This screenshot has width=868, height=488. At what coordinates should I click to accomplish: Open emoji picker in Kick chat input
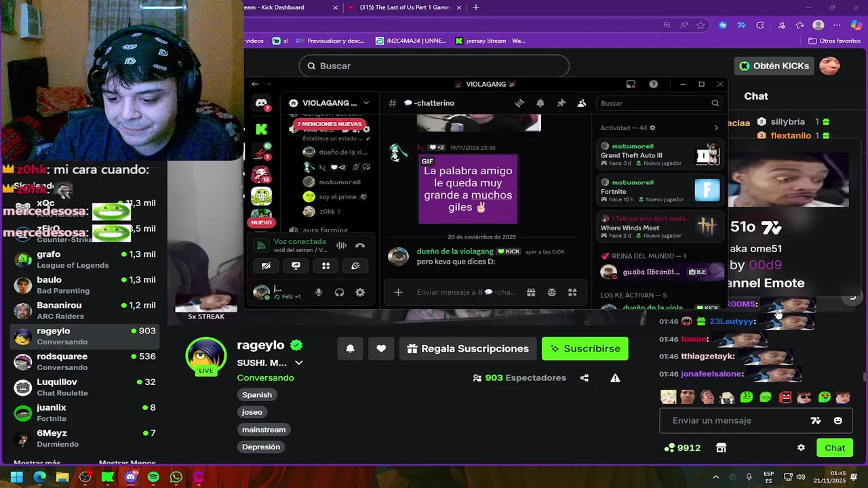838,420
